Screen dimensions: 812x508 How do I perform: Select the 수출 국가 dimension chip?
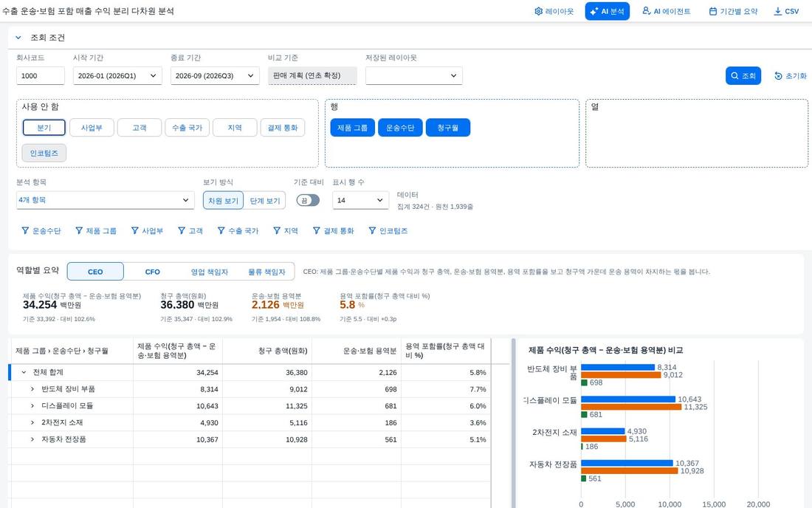187,128
